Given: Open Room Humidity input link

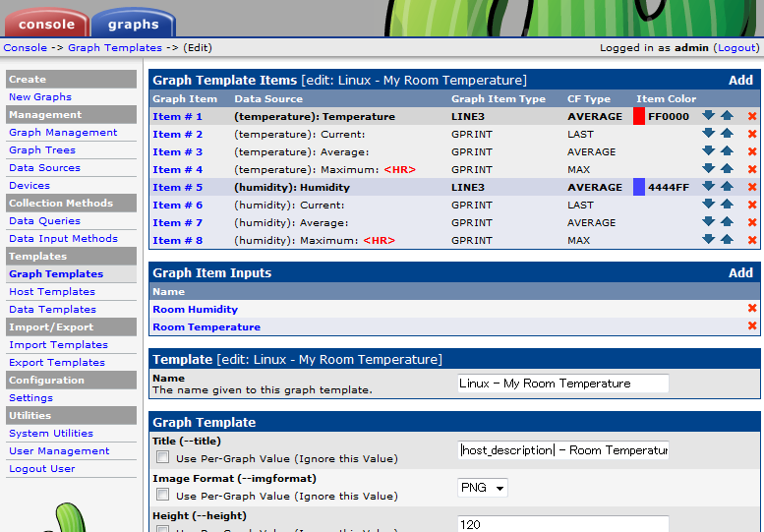Looking at the screenshot, I should pyautogui.click(x=195, y=309).
